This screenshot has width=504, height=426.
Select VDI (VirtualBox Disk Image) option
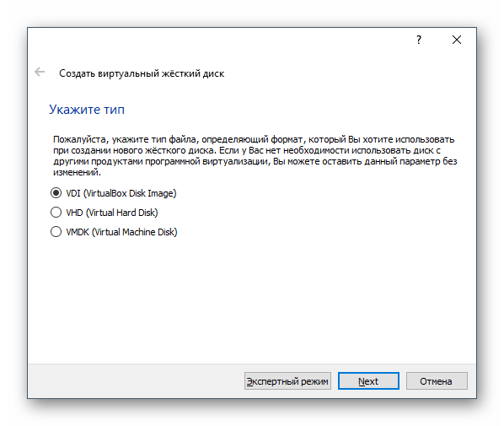(x=114, y=193)
